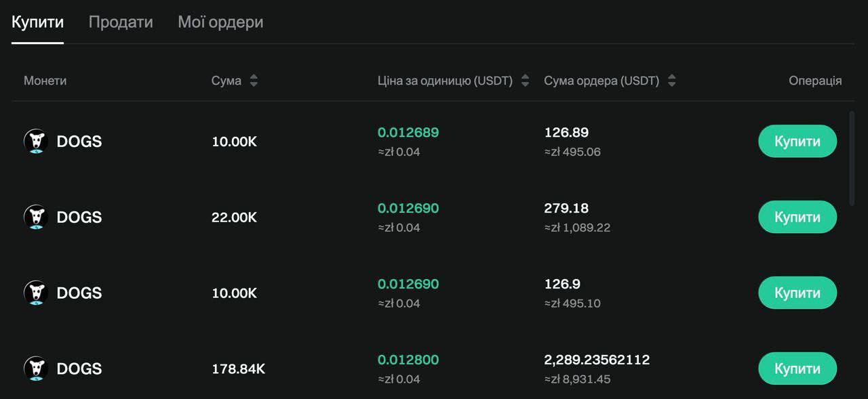Click DOGS icon in the 126.9 order row

click(x=36, y=293)
